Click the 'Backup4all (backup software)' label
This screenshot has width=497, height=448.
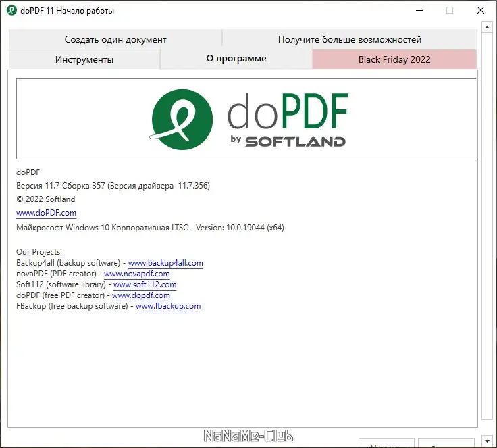coord(68,263)
